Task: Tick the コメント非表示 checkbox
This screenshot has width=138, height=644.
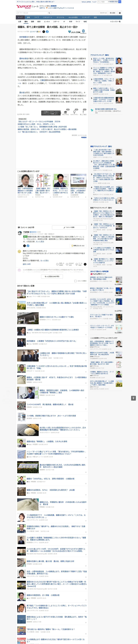Action: click(75, 281)
